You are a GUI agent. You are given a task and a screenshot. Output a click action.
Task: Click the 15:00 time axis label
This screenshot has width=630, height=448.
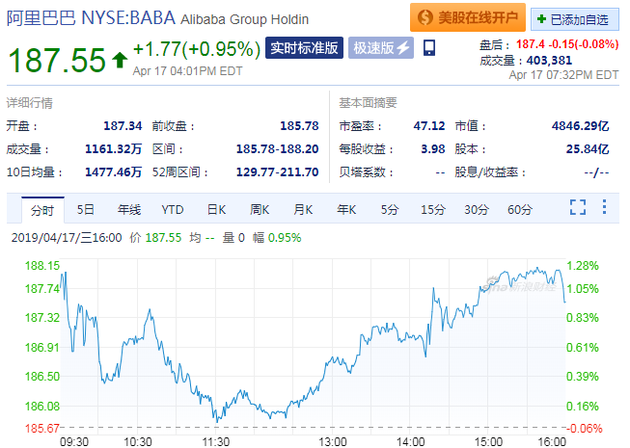tap(488, 442)
